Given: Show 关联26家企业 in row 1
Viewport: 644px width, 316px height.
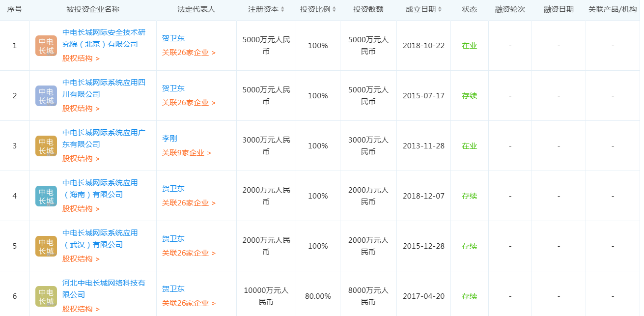Looking at the screenshot, I should click(189, 53).
